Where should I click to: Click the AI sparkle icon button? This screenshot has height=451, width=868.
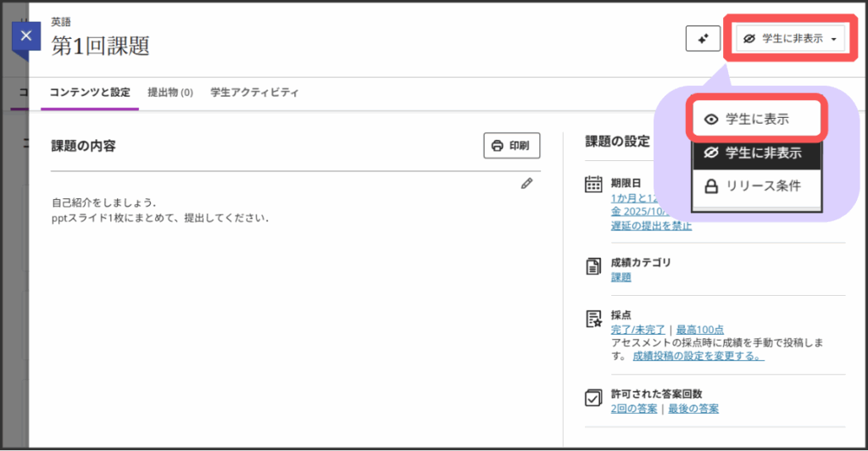703,38
